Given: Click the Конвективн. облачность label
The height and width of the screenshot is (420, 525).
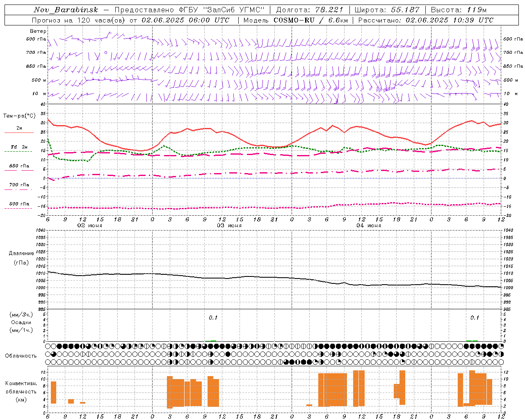Looking at the screenshot, I should [x=21, y=388].
